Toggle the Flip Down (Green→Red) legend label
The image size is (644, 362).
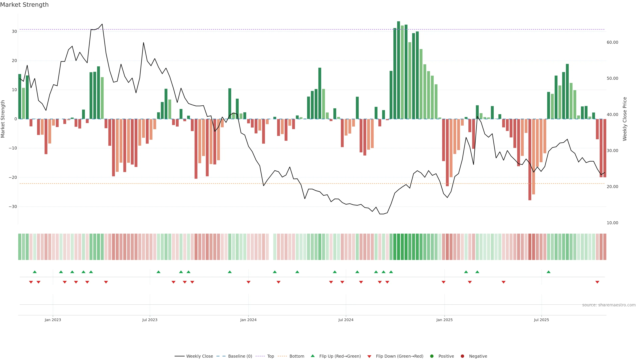(399, 356)
